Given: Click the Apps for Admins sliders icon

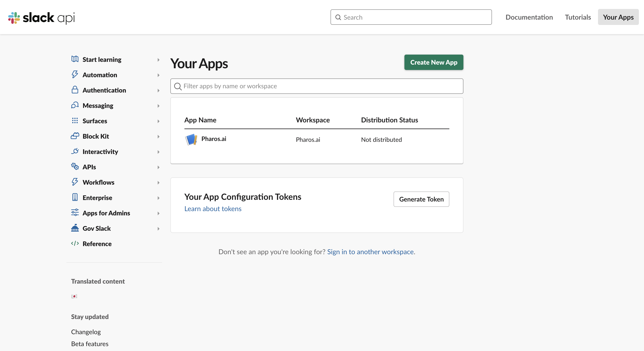Looking at the screenshot, I should coord(75,213).
